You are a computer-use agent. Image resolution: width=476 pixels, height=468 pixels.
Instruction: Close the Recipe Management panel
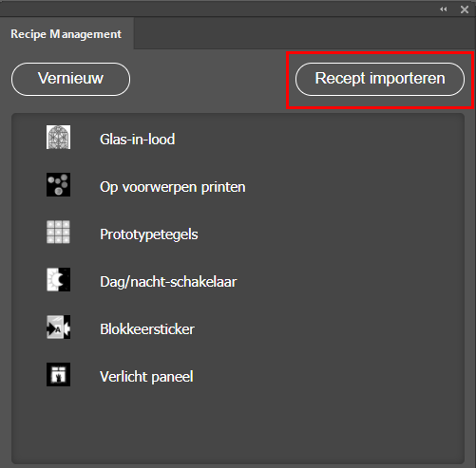465,9
